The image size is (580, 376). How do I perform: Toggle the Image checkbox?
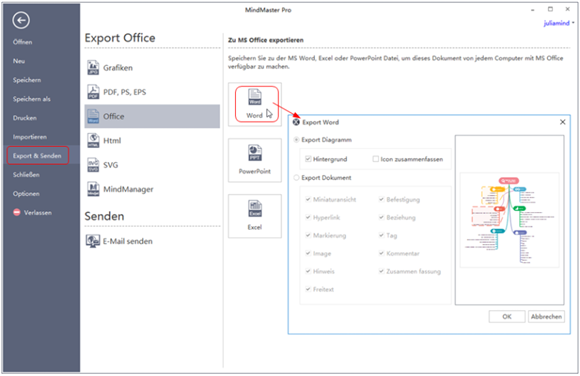pyautogui.click(x=308, y=254)
